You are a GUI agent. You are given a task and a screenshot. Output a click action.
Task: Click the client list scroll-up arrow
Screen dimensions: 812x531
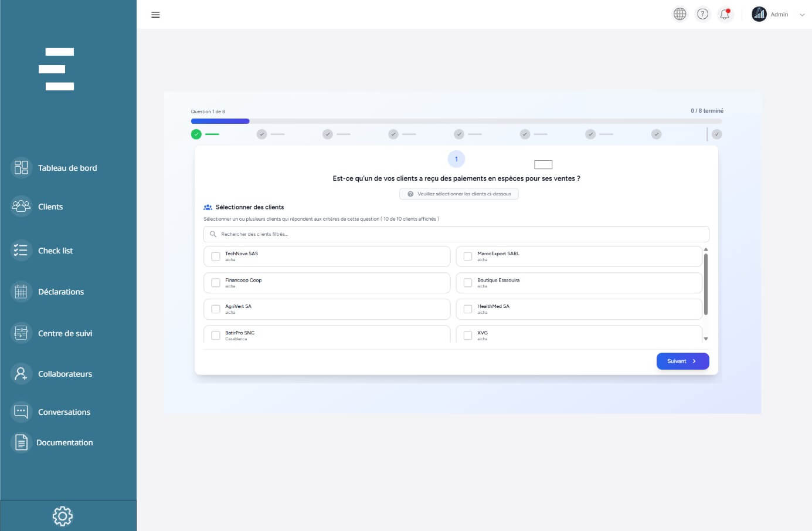point(706,249)
